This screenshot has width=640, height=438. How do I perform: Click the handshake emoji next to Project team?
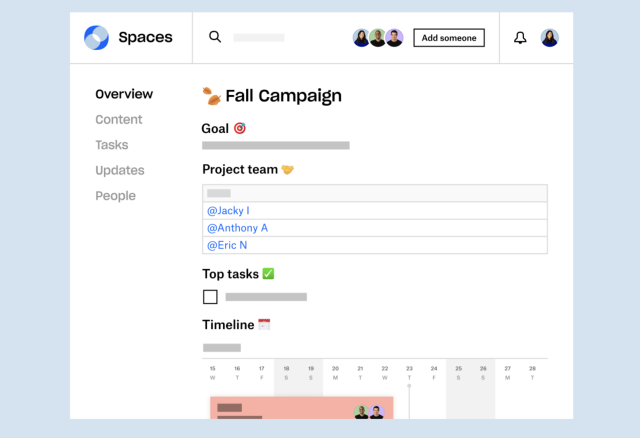(x=288, y=169)
